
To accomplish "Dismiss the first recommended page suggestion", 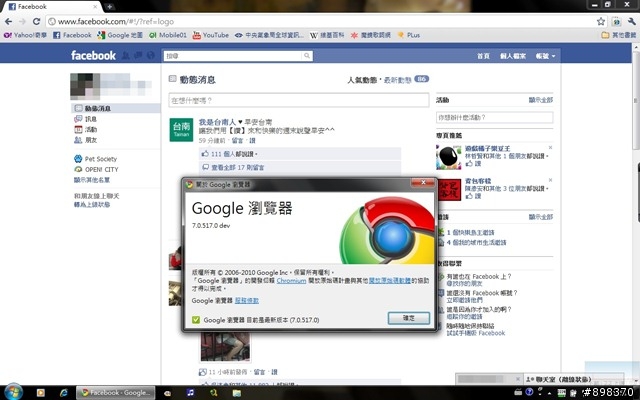I will [550, 147].
